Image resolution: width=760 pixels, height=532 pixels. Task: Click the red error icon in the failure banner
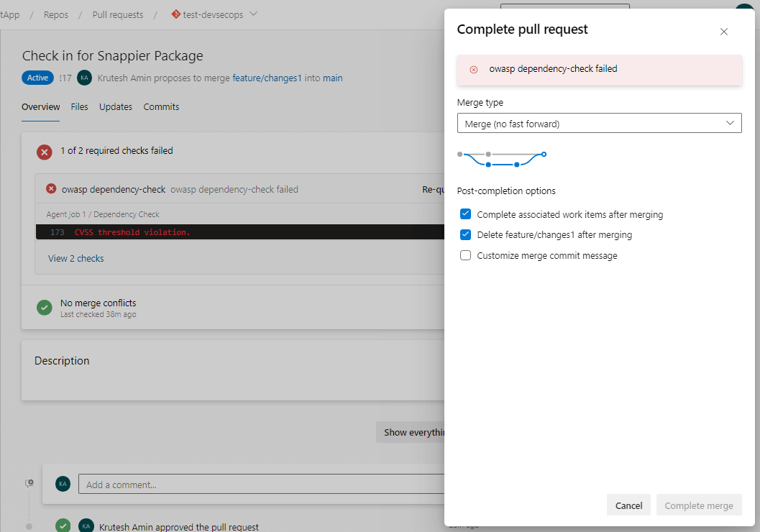point(473,70)
